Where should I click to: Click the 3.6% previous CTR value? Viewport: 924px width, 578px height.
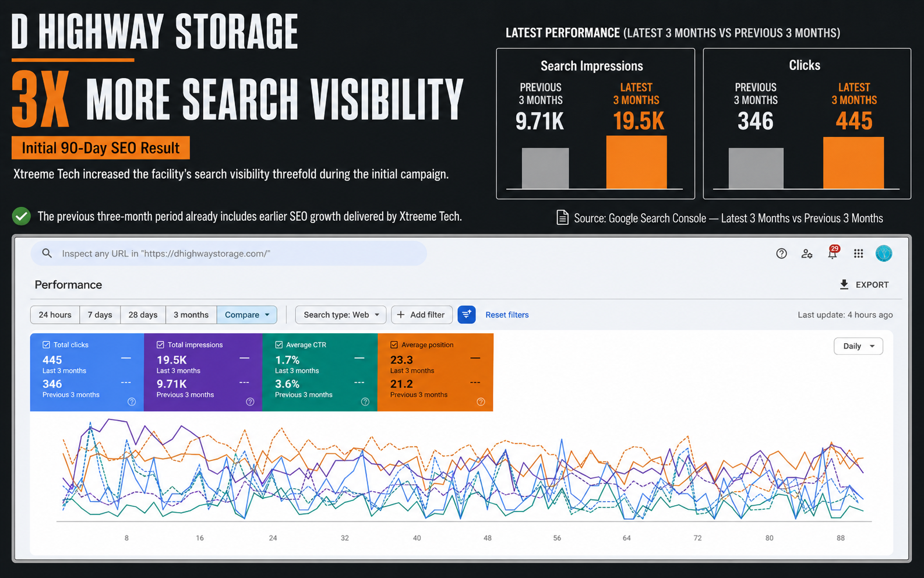[287, 384]
